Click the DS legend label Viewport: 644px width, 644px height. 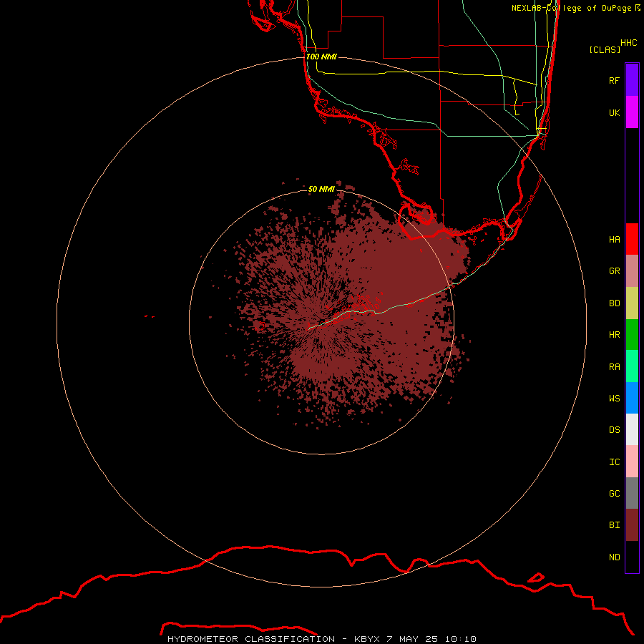point(614,429)
